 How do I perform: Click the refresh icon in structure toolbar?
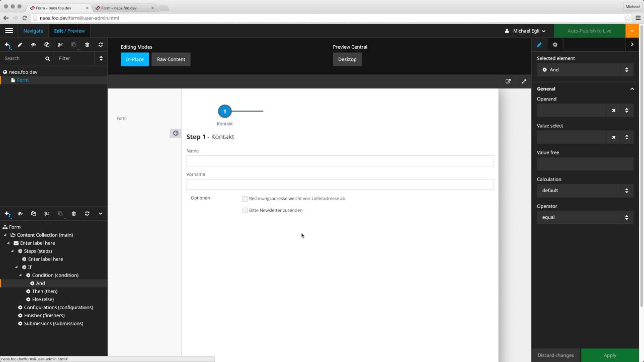(87, 214)
